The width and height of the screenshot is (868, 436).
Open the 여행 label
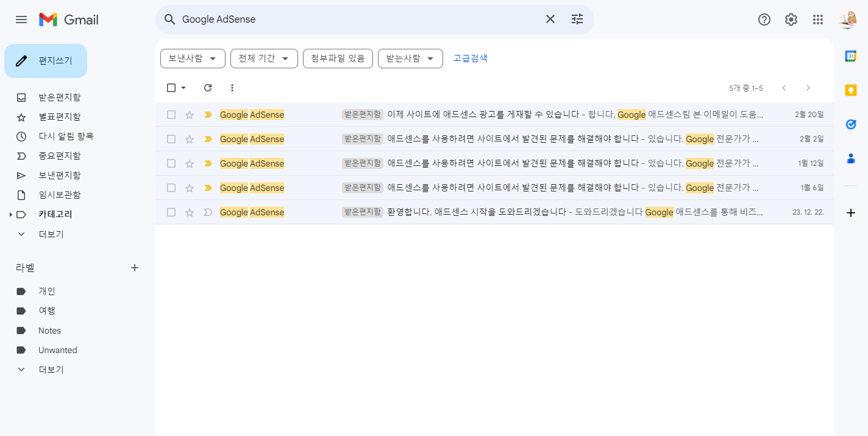(x=46, y=311)
